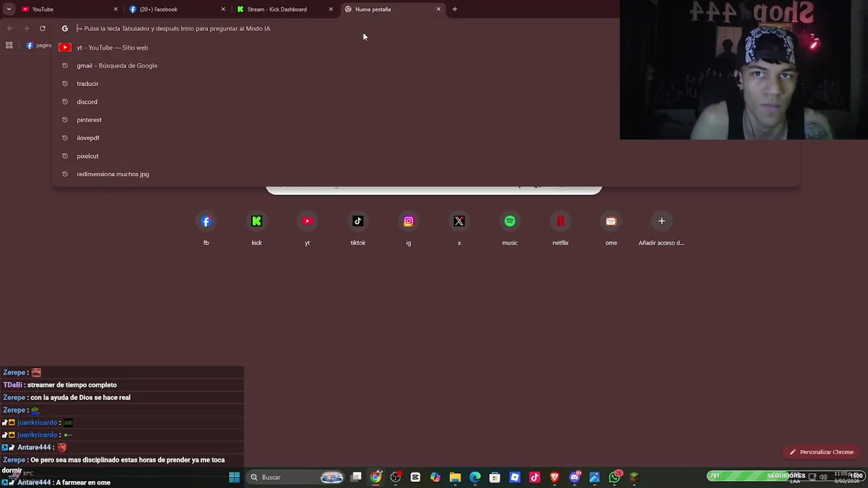This screenshot has height=488, width=868.
Task: Click the browser back arrow
Action: point(9,28)
